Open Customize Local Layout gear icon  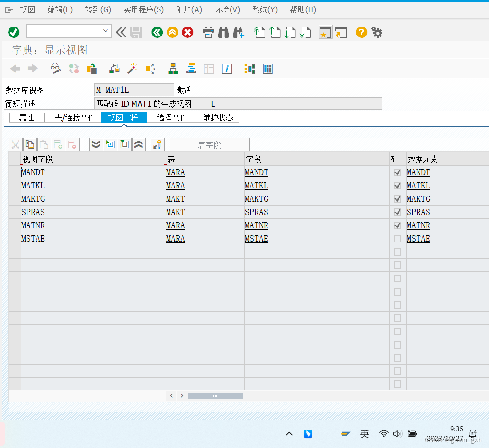(377, 32)
